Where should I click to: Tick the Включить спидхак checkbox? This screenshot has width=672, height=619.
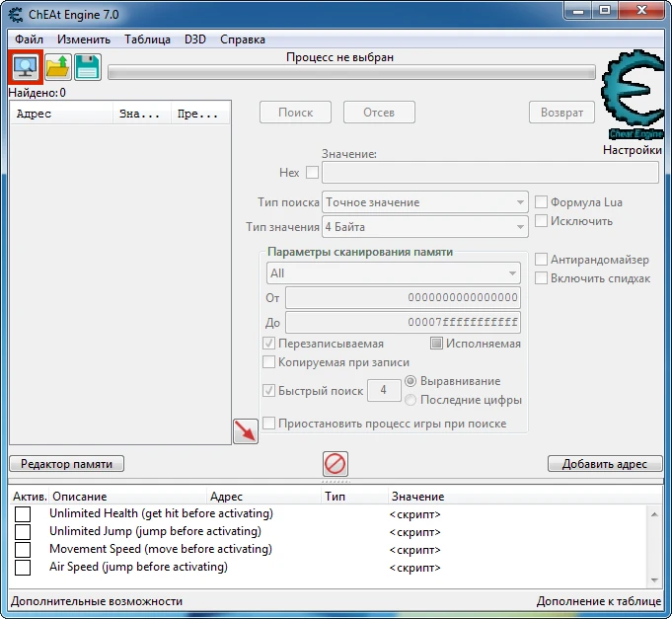[542, 277]
